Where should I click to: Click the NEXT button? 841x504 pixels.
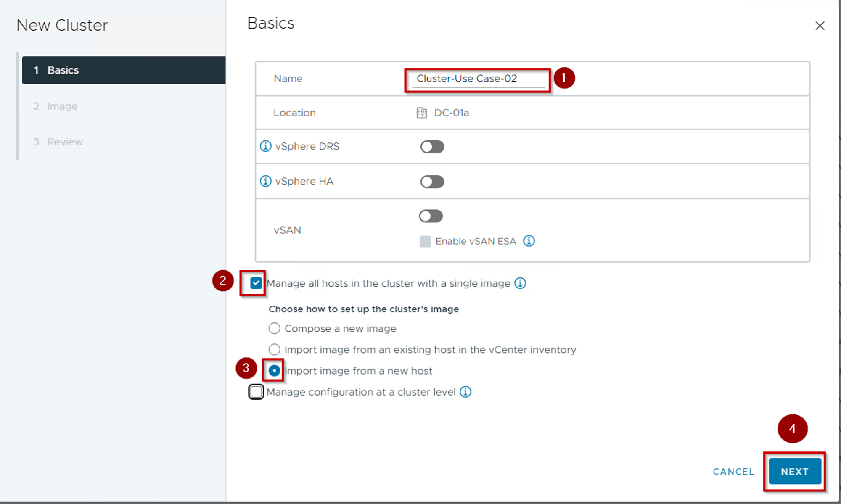pos(794,472)
